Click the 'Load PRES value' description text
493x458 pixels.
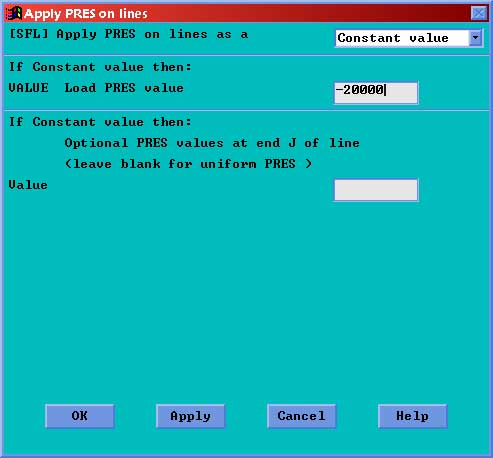124,88
